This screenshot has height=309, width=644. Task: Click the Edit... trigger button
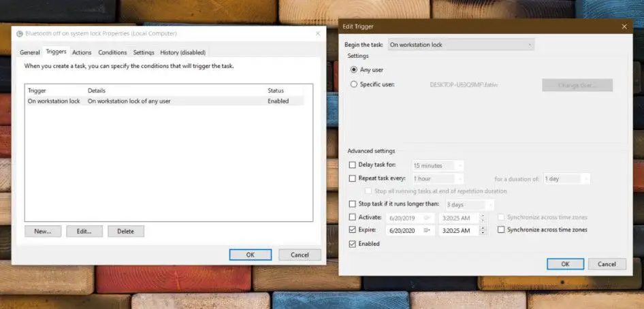(x=84, y=231)
